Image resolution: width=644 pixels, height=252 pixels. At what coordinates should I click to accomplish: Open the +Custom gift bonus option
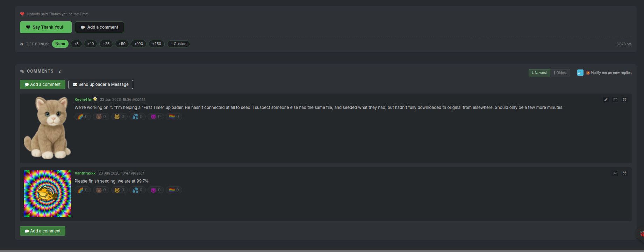pos(179,44)
